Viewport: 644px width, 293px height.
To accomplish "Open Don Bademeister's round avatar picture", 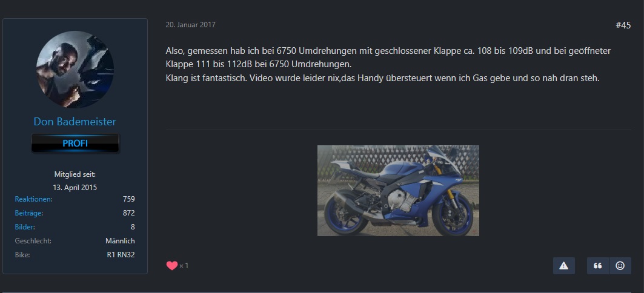I will (x=75, y=70).
